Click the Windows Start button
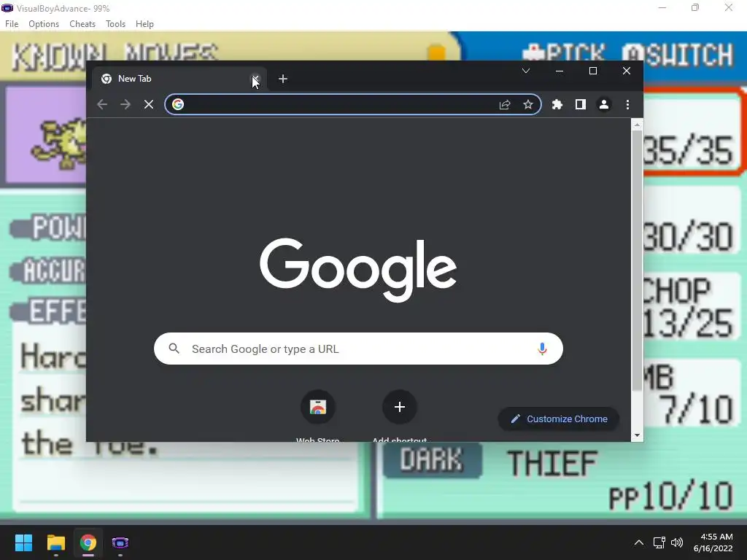747x560 pixels. click(23, 542)
